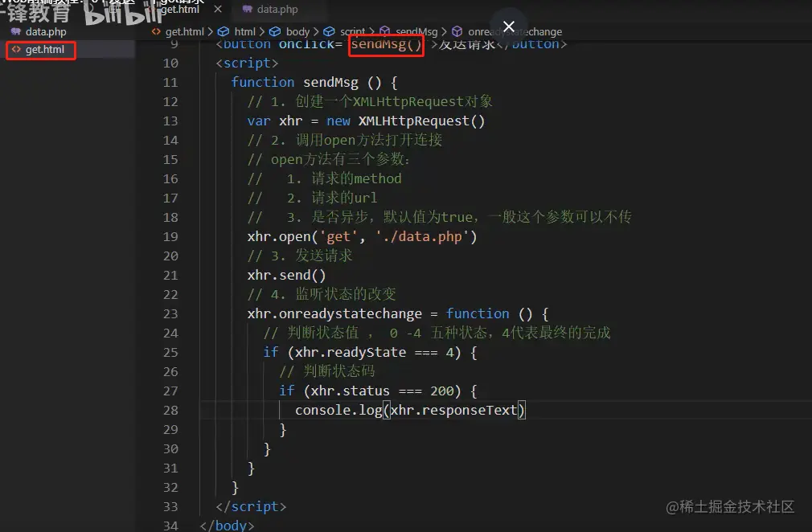Click the './data.php' string on line 19
Screen dimensions: 812x532
tap(422, 236)
